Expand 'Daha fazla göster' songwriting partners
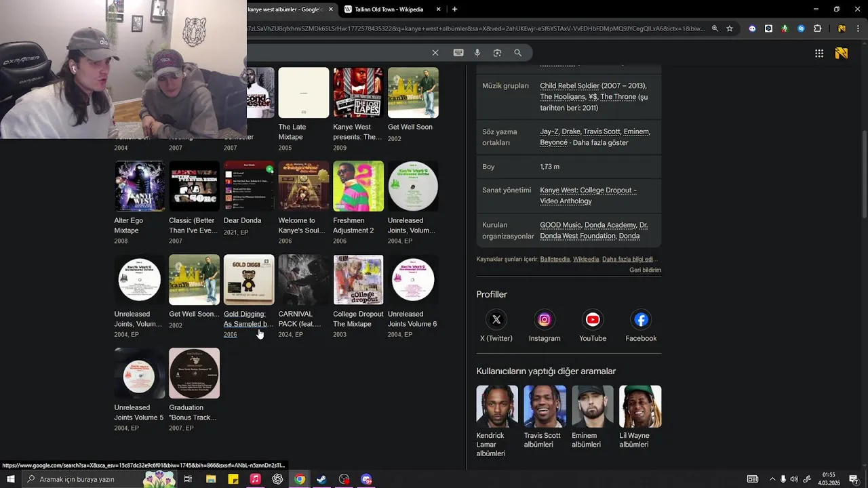Image resolution: width=868 pixels, height=488 pixels. coord(600,142)
